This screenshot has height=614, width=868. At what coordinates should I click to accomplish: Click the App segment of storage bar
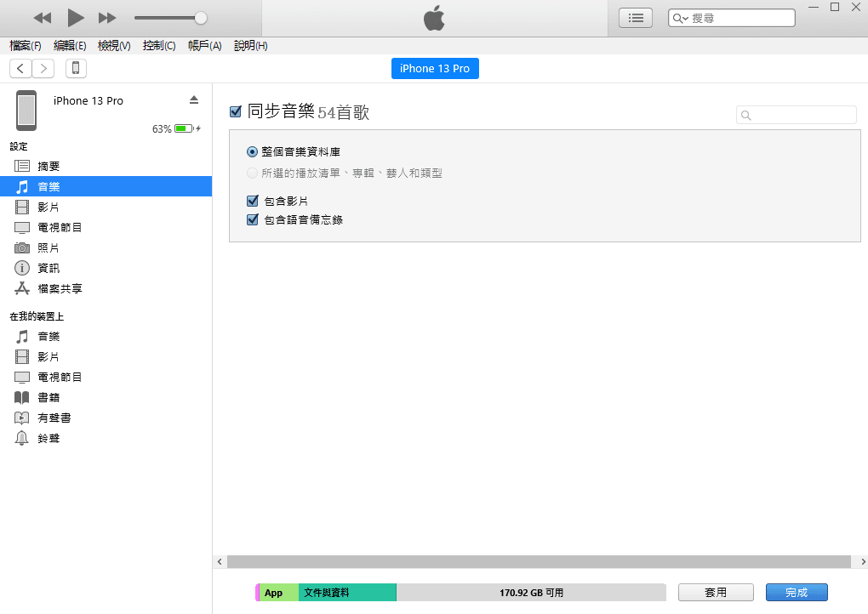click(278, 593)
